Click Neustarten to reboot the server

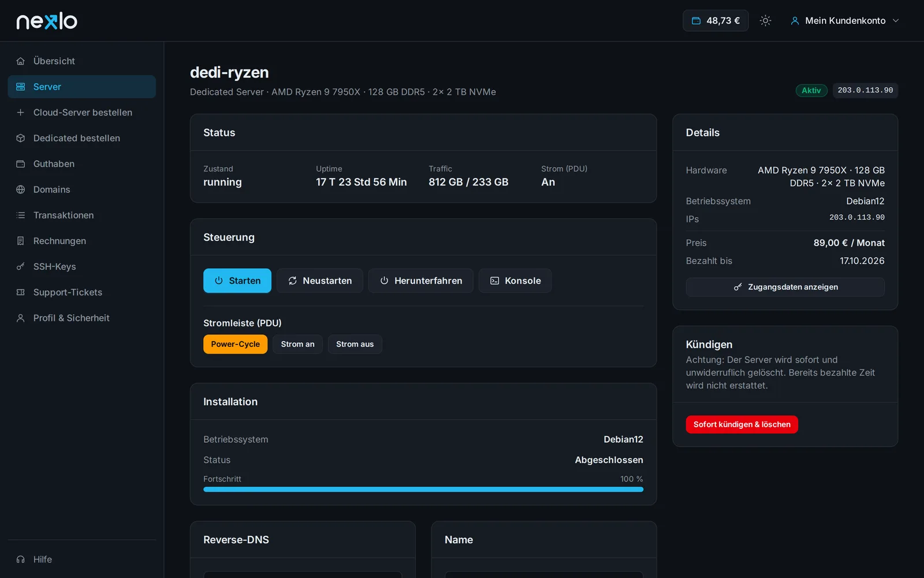pyautogui.click(x=320, y=281)
